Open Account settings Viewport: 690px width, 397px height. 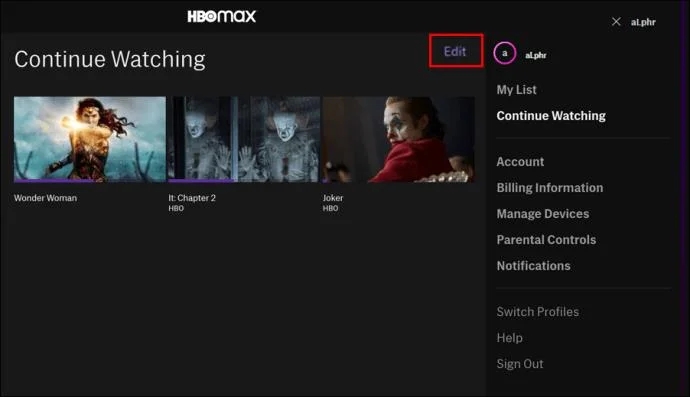[x=520, y=162]
